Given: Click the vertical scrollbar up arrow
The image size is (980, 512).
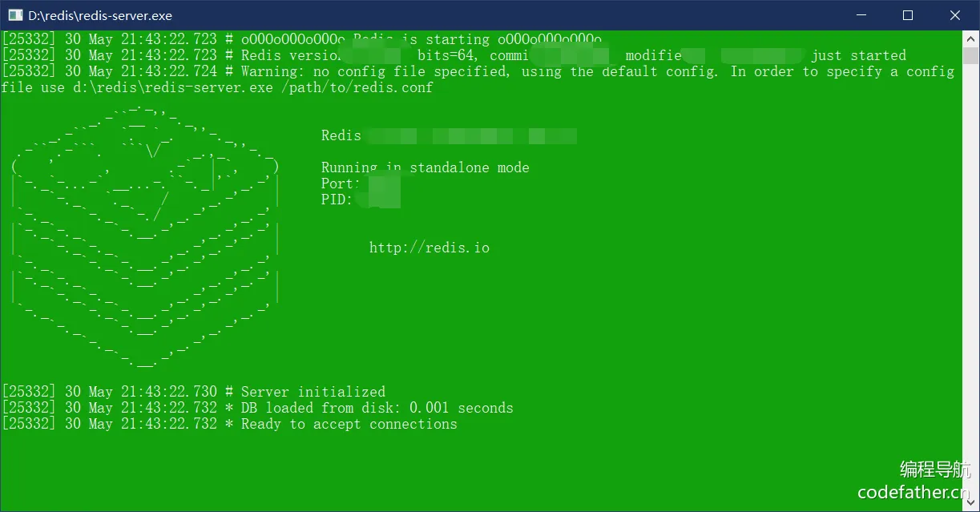Looking at the screenshot, I should pyautogui.click(x=970, y=38).
